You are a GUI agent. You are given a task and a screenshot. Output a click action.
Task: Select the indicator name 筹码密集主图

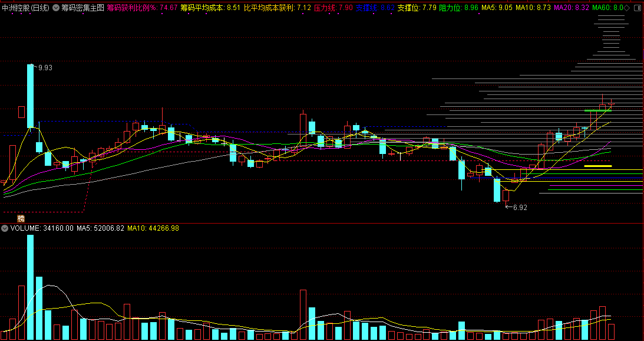tap(82, 8)
